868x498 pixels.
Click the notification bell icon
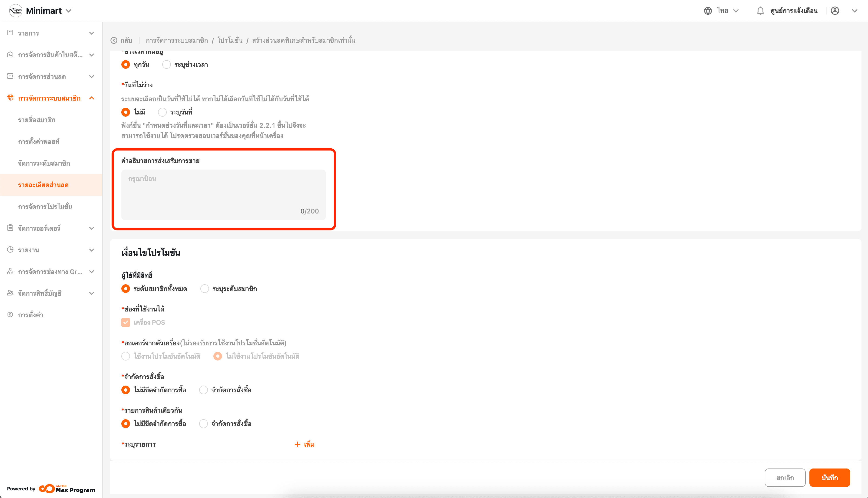(x=760, y=11)
